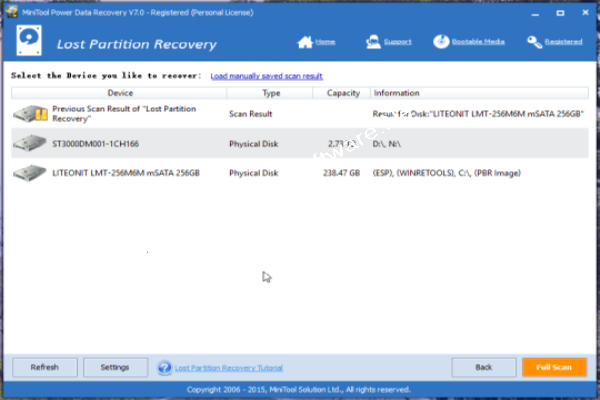Click the Information column header

[479, 93]
